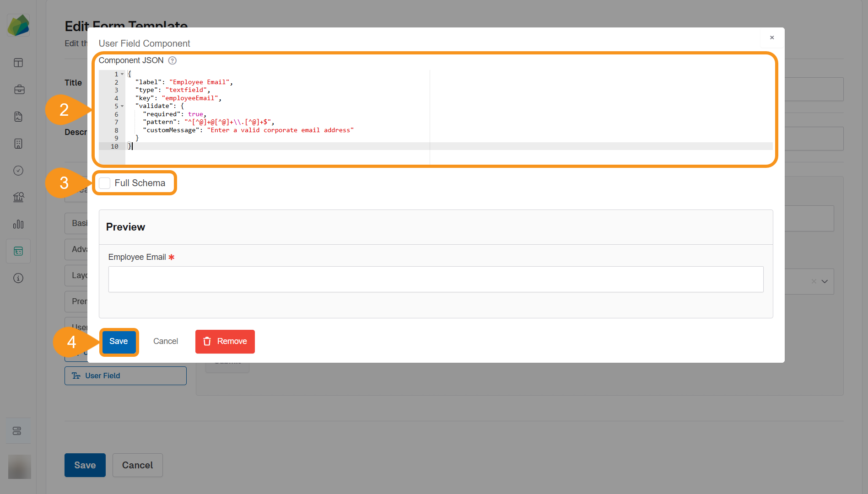
Task: Open the dropdown chevron on the right panel
Action: [x=825, y=281]
